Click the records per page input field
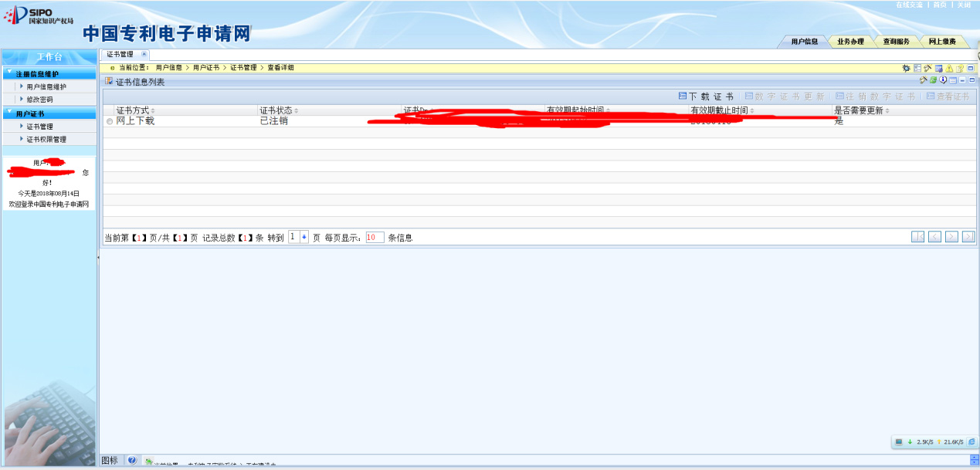Screen dimensions: 980x470 [x=375, y=238]
